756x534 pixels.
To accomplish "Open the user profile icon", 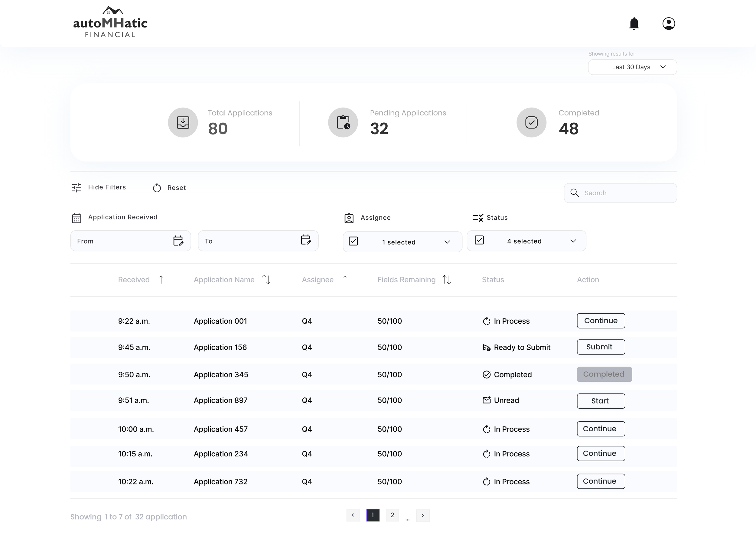I will (x=668, y=24).
